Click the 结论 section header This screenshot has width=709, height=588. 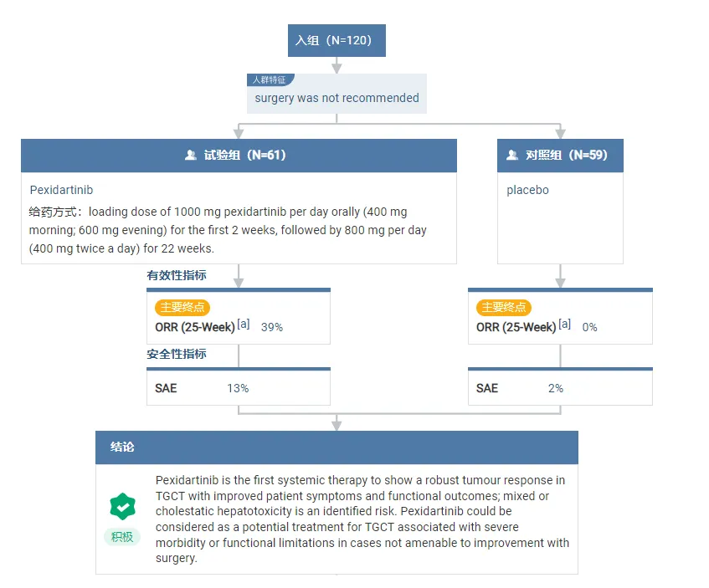click(x=337, y=447)
